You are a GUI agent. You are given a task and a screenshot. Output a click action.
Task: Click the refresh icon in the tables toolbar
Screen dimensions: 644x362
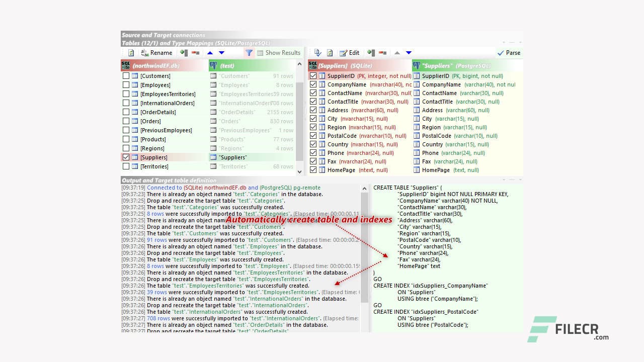click(x=131, y=53)
